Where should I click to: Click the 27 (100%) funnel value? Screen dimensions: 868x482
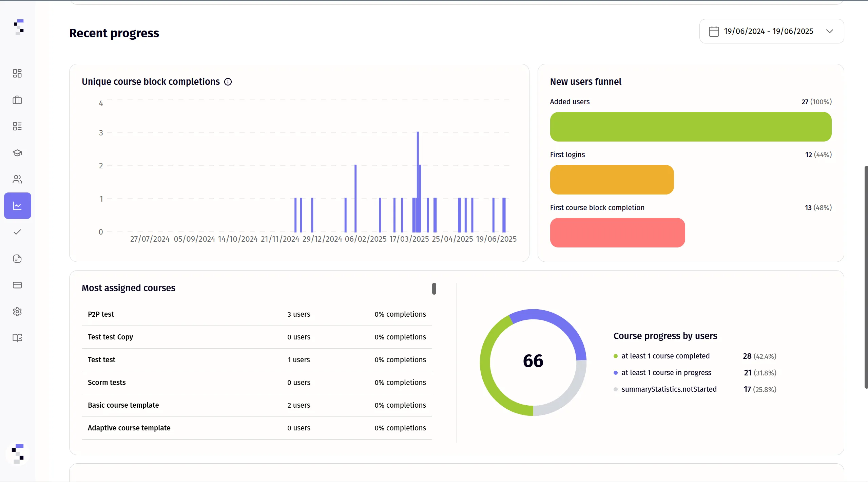coord(816,102)
